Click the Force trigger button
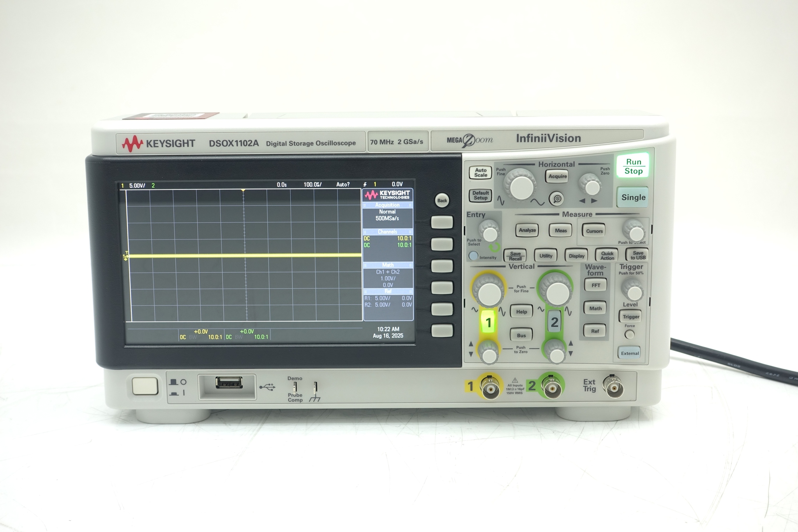This screenshot has height=532, width=798. pos(629,334)
